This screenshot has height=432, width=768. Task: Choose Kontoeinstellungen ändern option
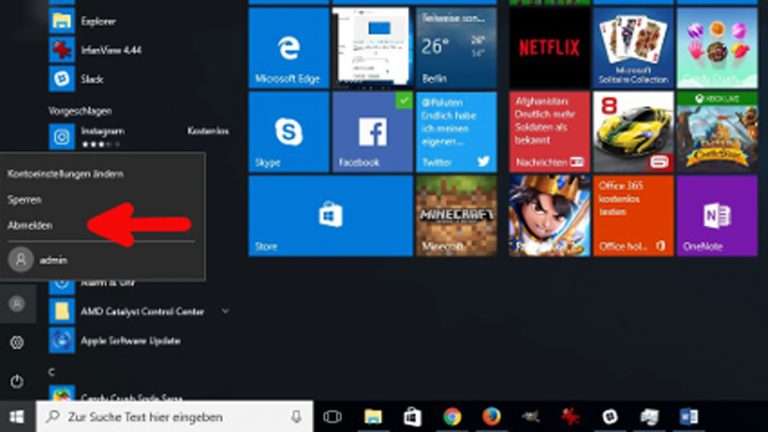point(66,174)
